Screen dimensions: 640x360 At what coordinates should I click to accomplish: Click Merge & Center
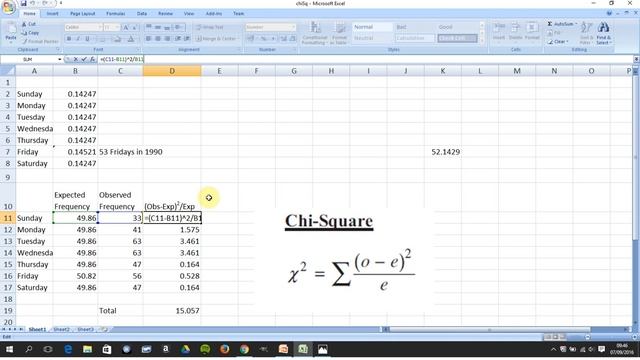(x=216, y=39)
